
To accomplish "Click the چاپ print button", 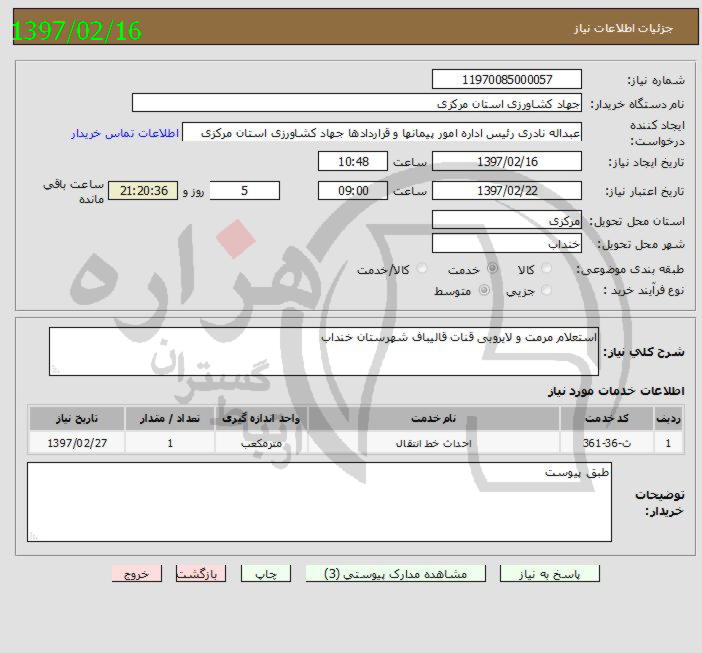I will (266, 573).
